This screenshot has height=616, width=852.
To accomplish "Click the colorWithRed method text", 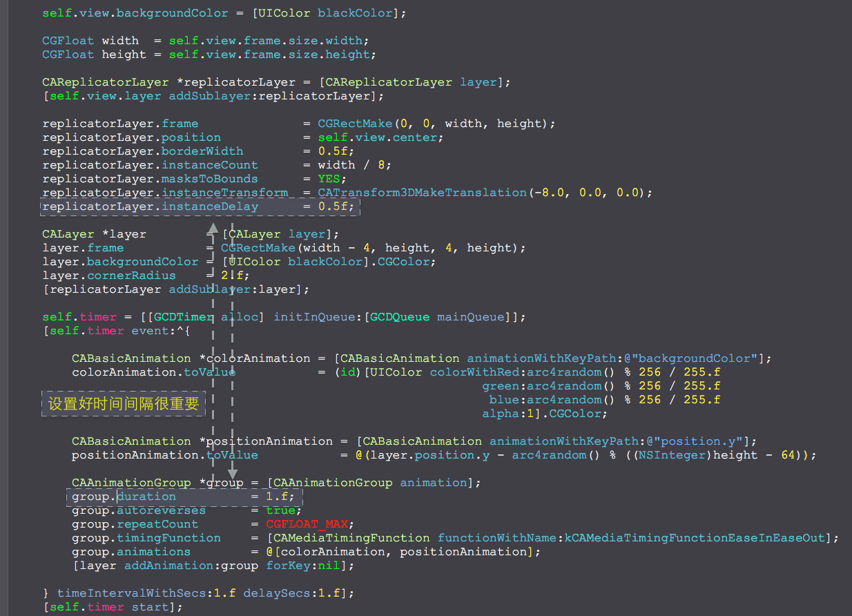I will 475,372.
